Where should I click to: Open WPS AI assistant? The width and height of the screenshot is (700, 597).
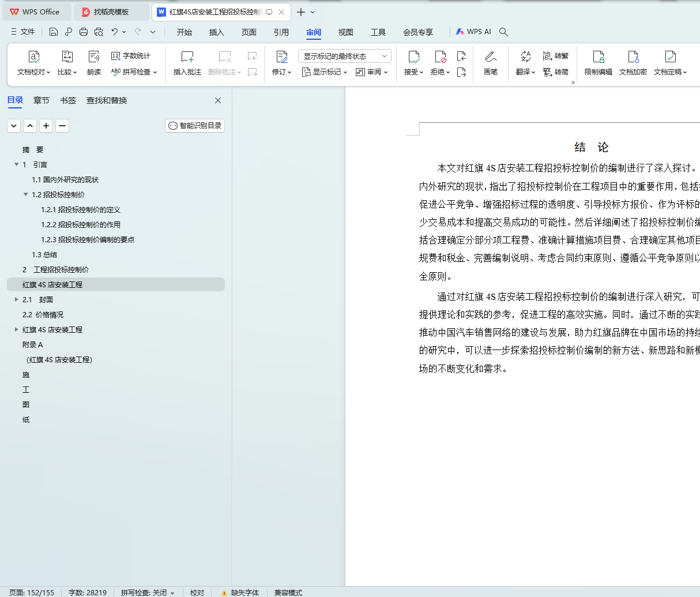pyautogui.click(x=473, y=32)
